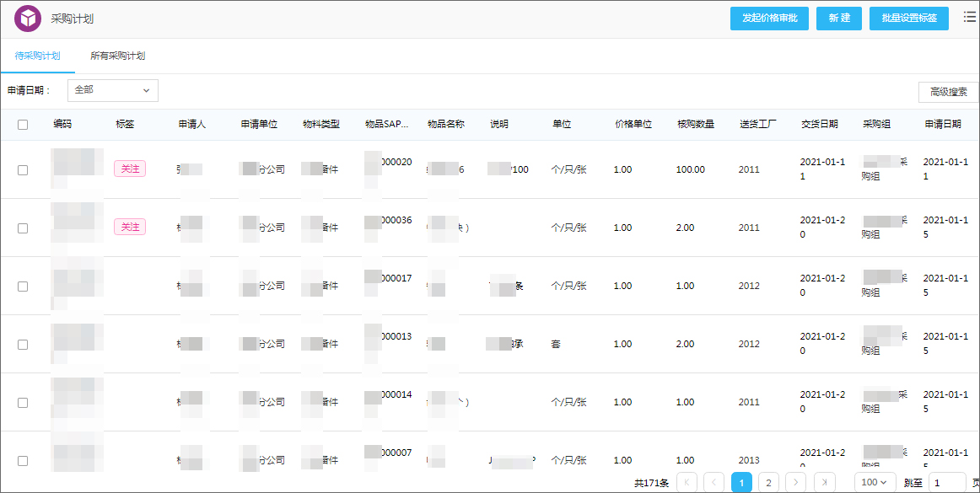Viewport: 980px width, 493px height.
Task: Click the 物料类型 column header
Action: pyautogui.click(x=321, y=125)
